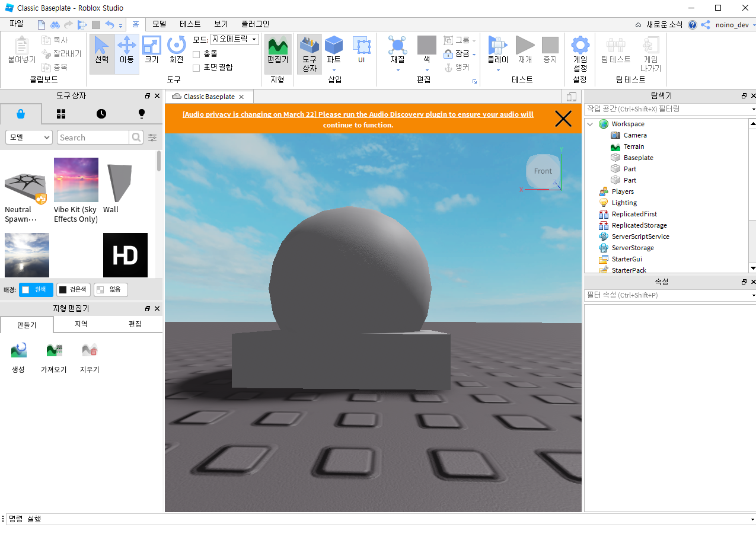756x540 pixels.
Task: Activate the 이동 (Move) tool
Action: pyautogui.click(x=127, y=50)
